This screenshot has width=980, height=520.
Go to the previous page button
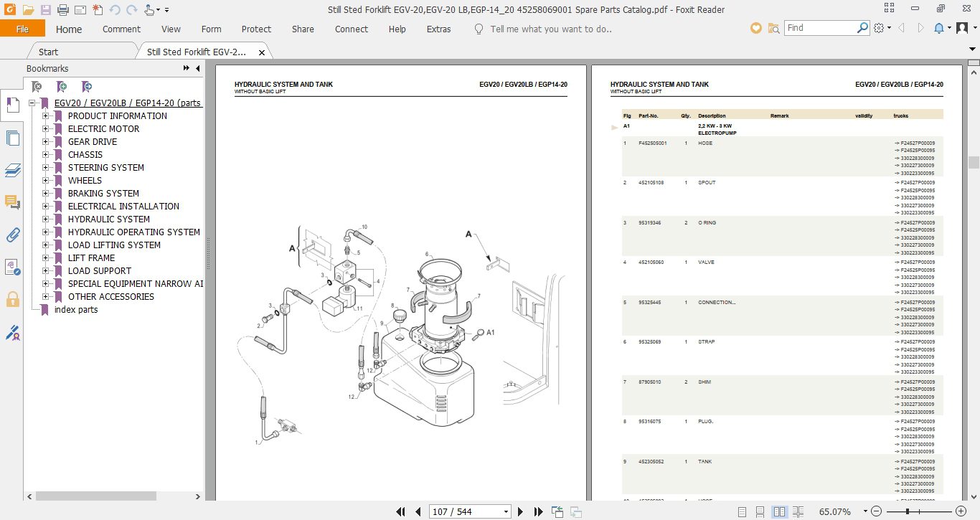pos(420,512)
